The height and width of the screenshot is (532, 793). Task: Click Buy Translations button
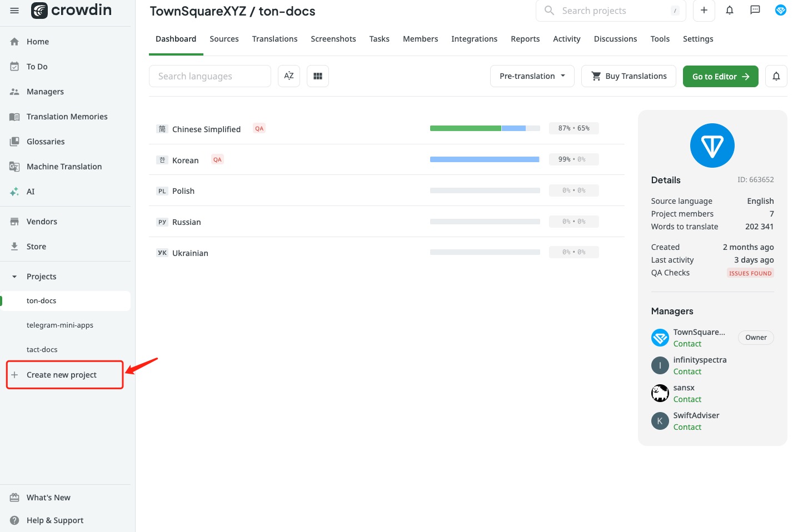click(x=629, y=76)
